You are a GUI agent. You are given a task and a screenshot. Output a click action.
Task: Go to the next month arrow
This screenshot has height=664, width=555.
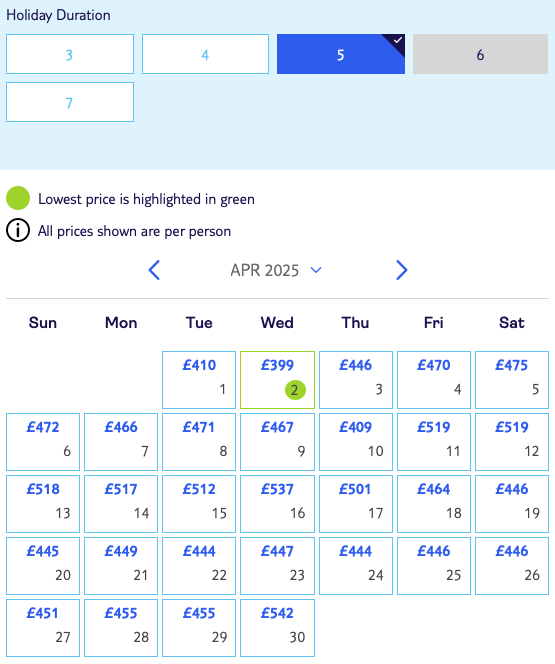tap(401, 270)
